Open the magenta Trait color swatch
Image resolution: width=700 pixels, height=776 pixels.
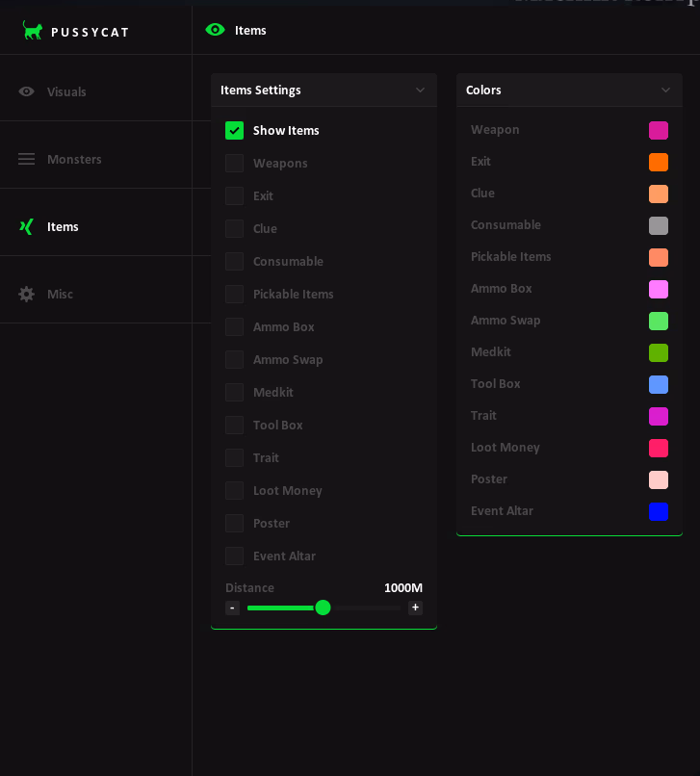pos(659,416)
